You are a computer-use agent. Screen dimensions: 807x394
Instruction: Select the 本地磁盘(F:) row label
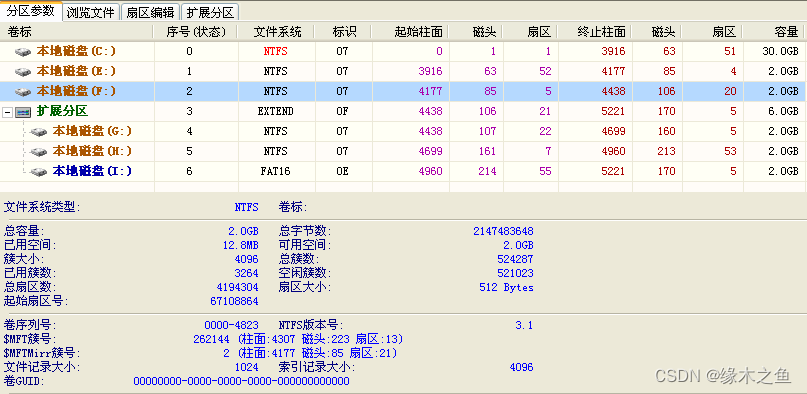pyautogui.click(x=76, y=91)
